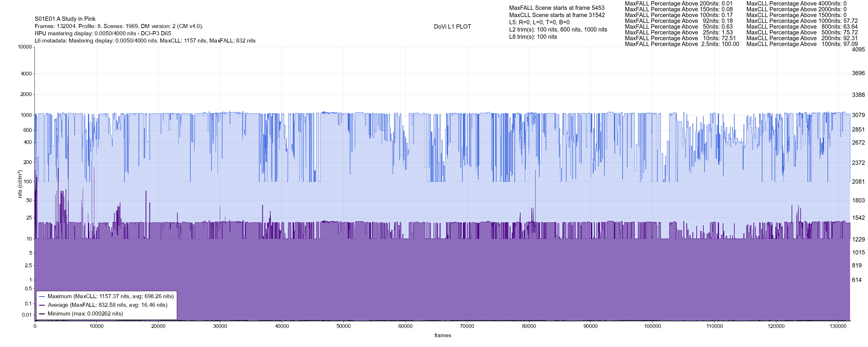Screen dimensions: 868x347
Task: Select the Maximum MaxCLL legend entry text
Action: click(111, 296)
